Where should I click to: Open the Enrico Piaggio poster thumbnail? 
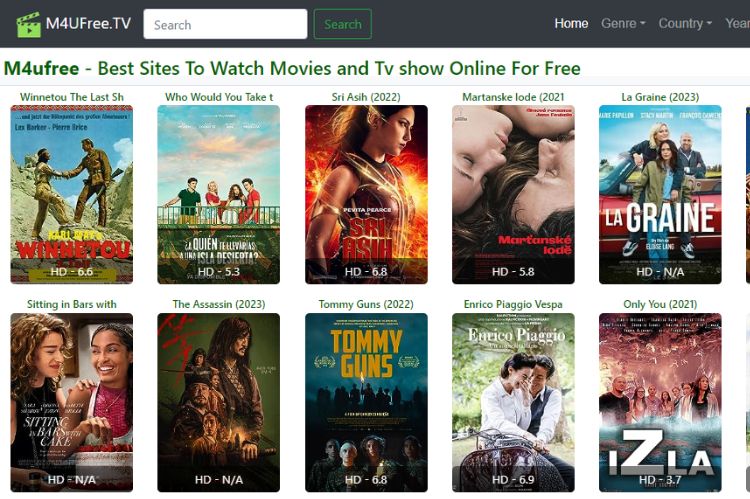click(513, 402)
